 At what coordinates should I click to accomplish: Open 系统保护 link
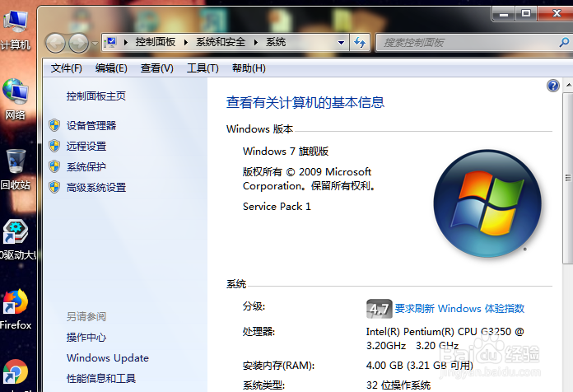point(86,166)
